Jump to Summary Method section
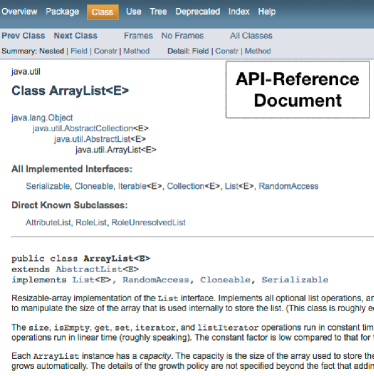The height and width of the screenshot is (376, 374). pos(136,51)
